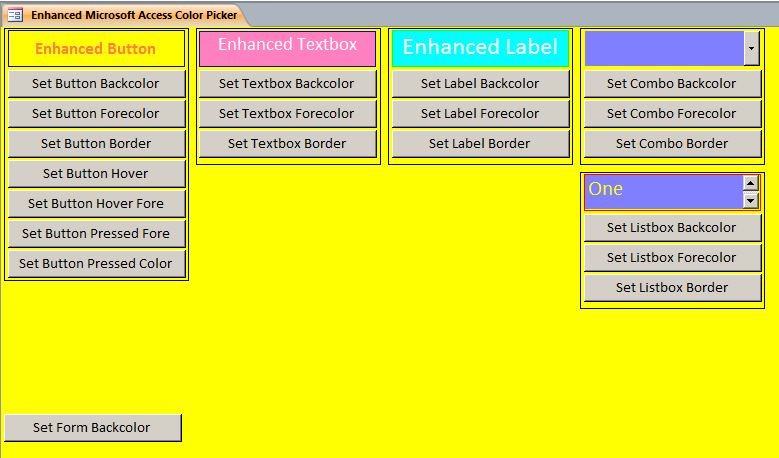Click inside the purple combo box field
The width and height of the screenshot is (779, 458).
(x=664, y=48)
